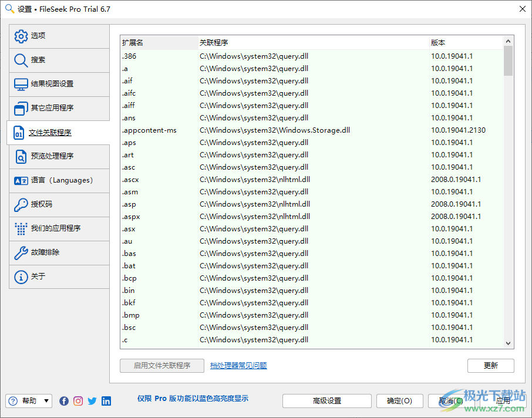This screenshot has width=532, height=418.
Task: Open 高级设置 button
Action: coord(326,401)
